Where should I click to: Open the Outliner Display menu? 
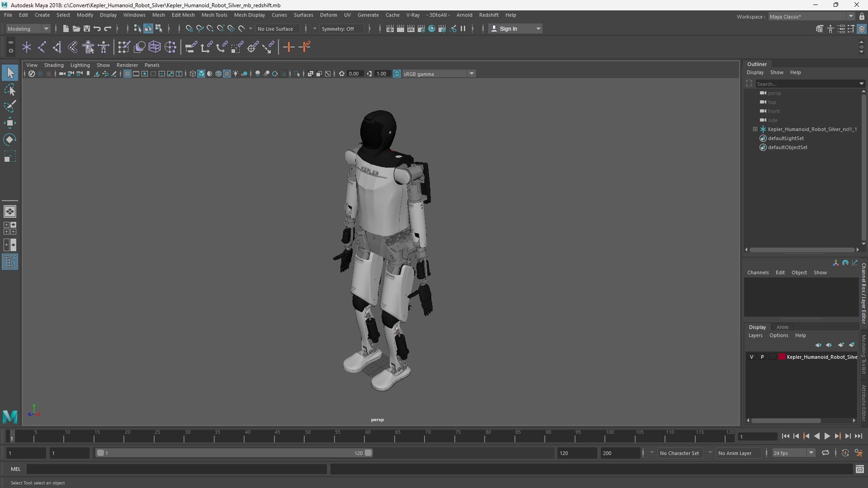[755, 72]
